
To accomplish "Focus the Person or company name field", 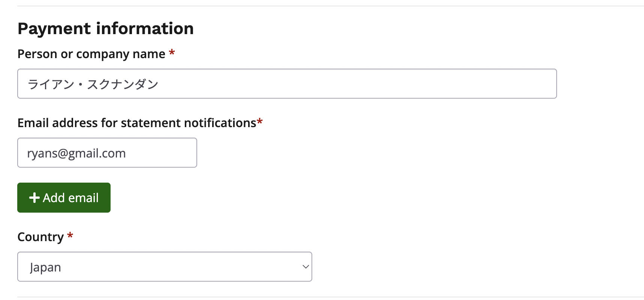I will pos(287,84).
